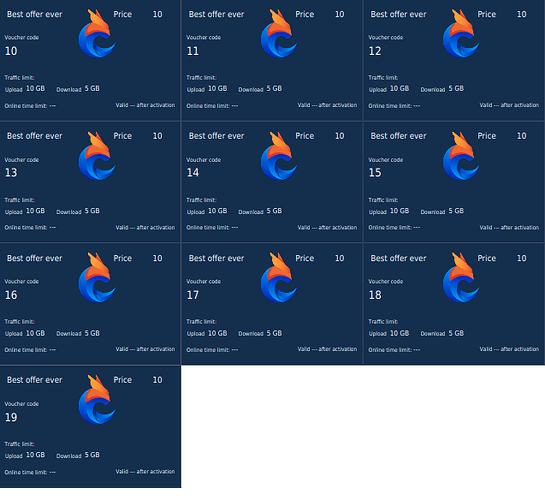Click 'Download 5 GB' on voucher 17
Screen dimensions: 545x500
pos(260,334)
